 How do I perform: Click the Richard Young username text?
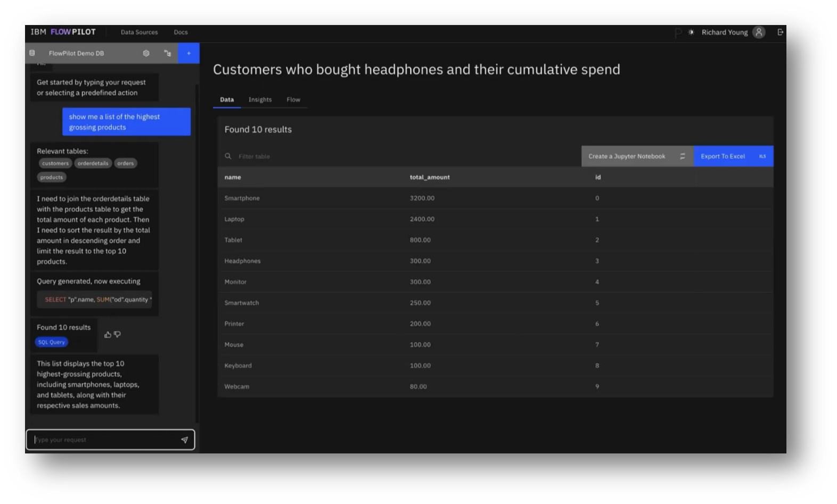(x=725, y=32)
